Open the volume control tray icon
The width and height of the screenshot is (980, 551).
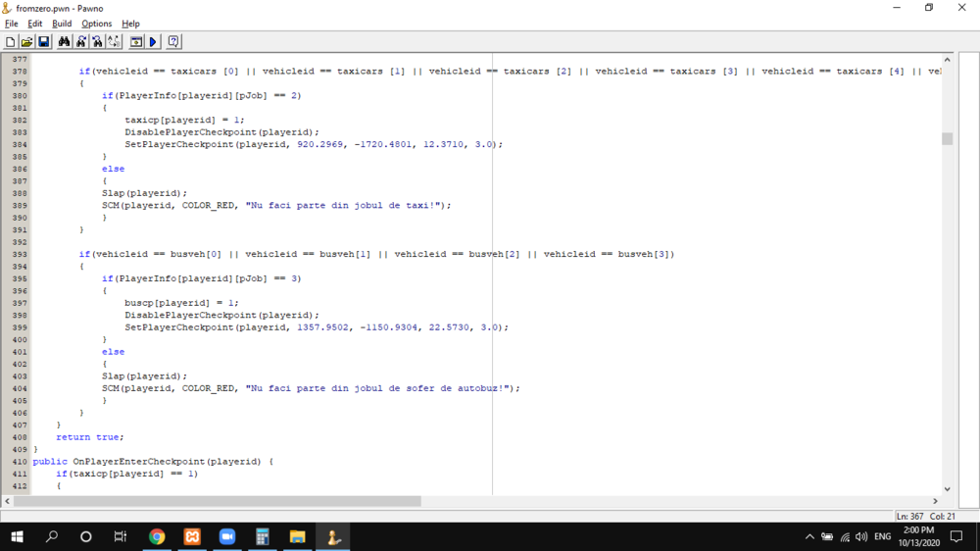click(x=861, y=536)
